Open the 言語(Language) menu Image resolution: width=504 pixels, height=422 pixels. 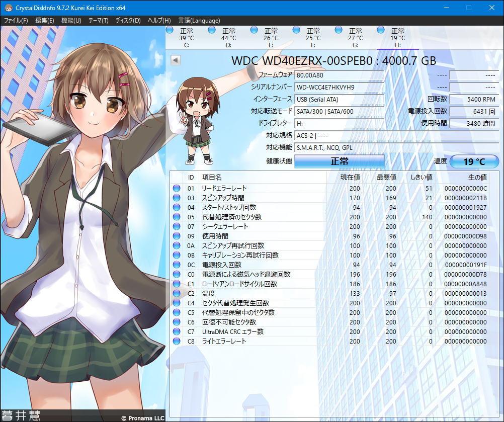tap(199, 21)
